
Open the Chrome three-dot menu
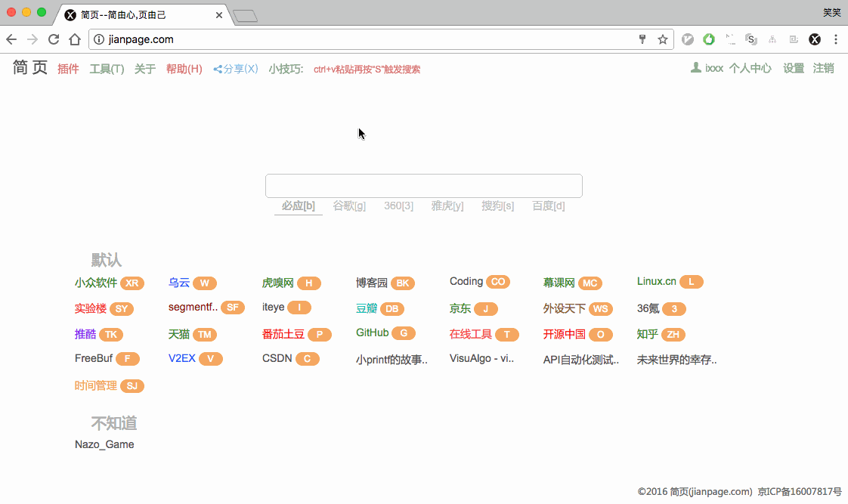coord(836,39)
